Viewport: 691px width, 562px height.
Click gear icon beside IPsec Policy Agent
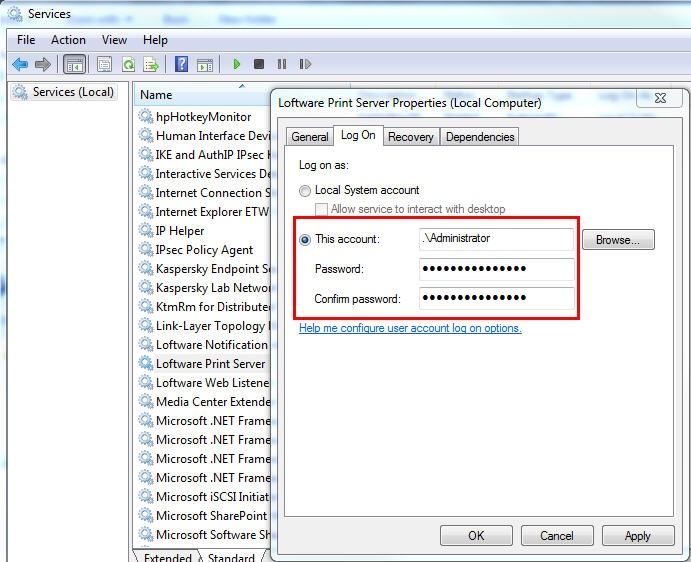pos(146,249)
